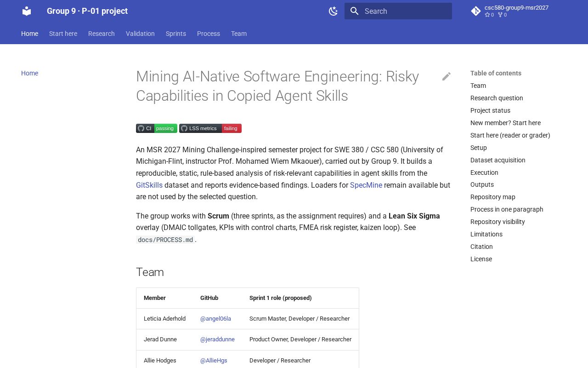Toggle dark mode color scheme
Viewport: 588px width, 368px height.
(334, 11)
